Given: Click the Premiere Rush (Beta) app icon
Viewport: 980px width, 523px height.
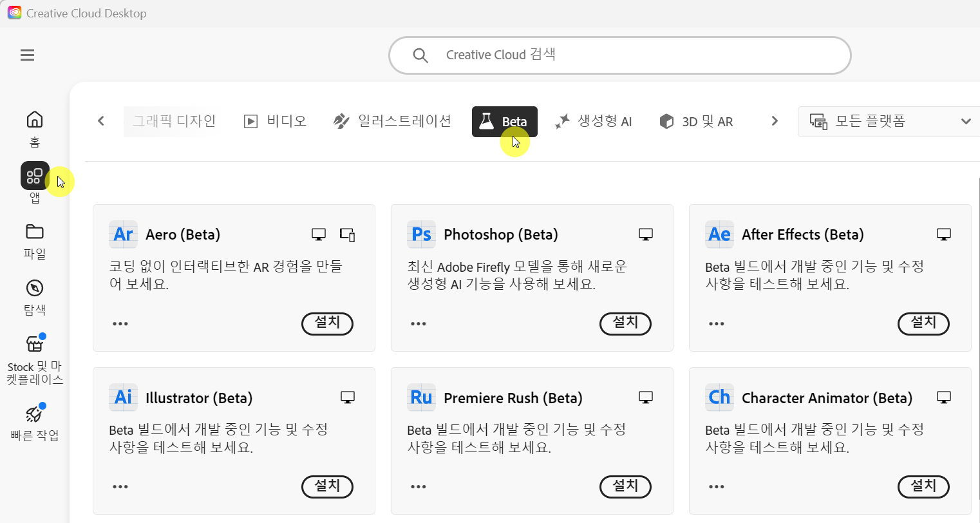Looking at the screenshot, I should click(421, 397).
